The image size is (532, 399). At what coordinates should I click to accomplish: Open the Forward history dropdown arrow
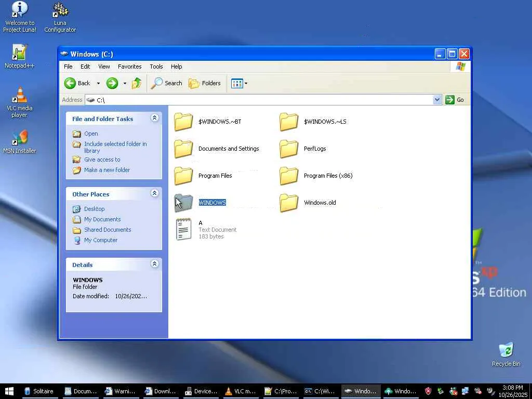point(125,83)
